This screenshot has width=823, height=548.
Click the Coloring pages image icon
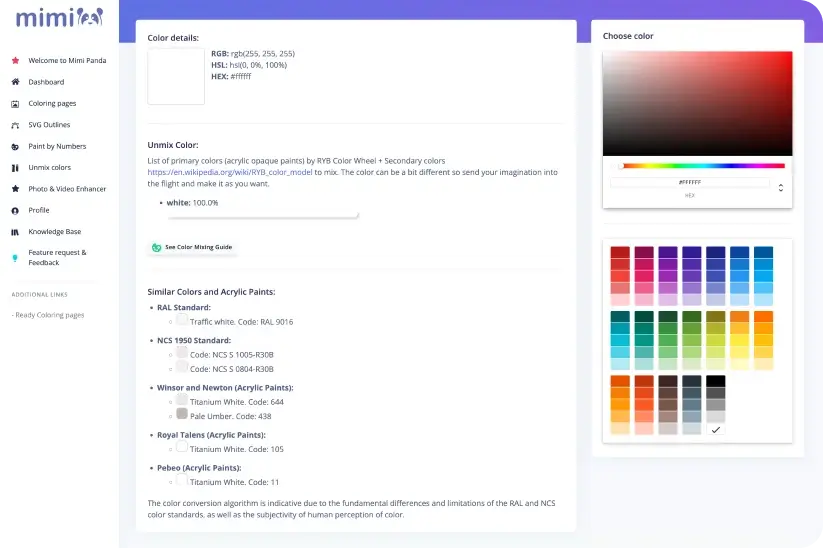(15, 103)
